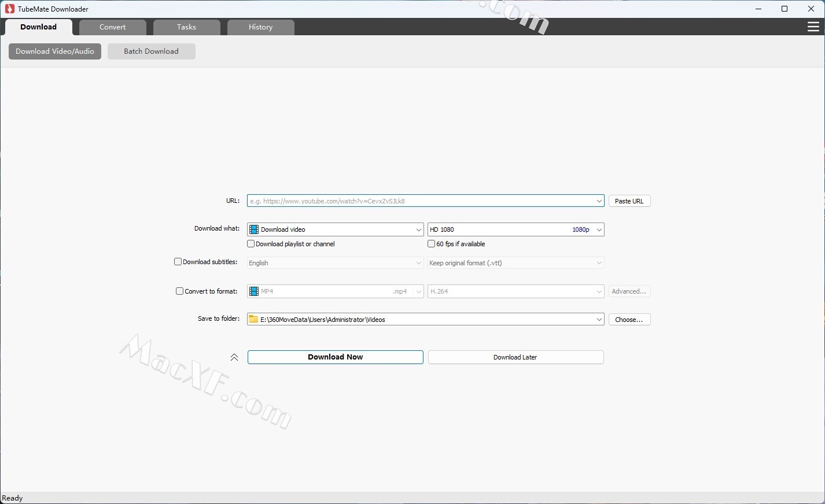The image size is (825, 504).
Task: Switch to the Convert tab
Action: 113,27
